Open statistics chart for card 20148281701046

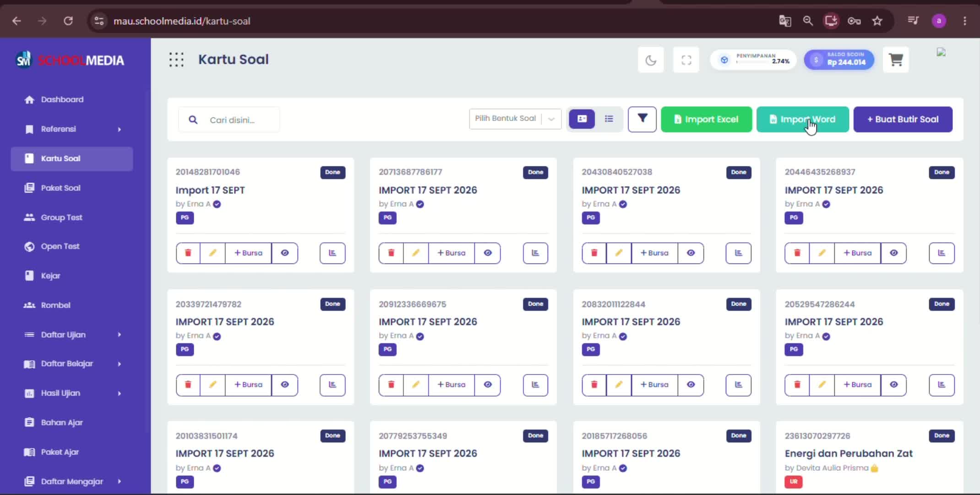[x=332, y=253]
